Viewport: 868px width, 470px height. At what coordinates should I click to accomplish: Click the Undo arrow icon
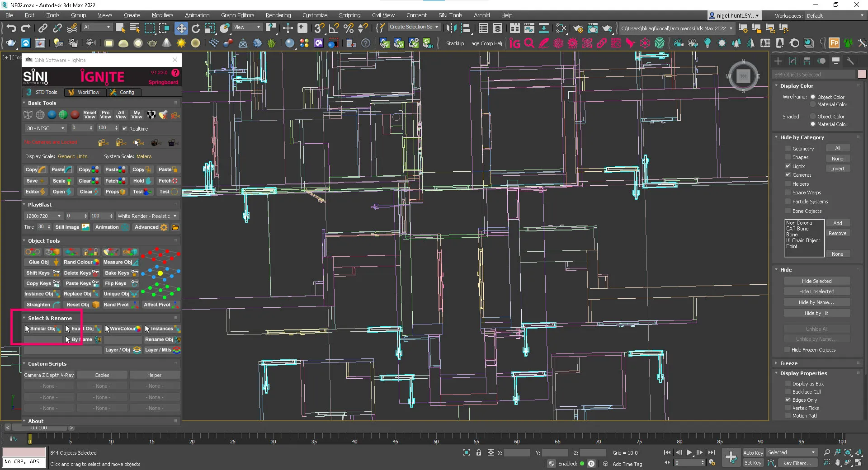pos(11,28)
